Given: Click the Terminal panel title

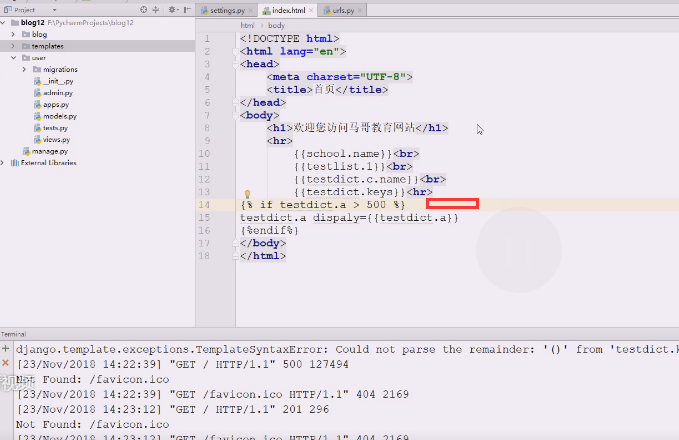Looking at the screenshot, I should pos(13,334).
